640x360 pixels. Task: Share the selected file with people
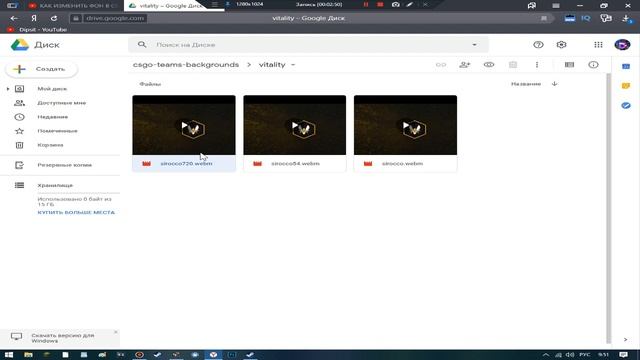click(x=464, y=64)
